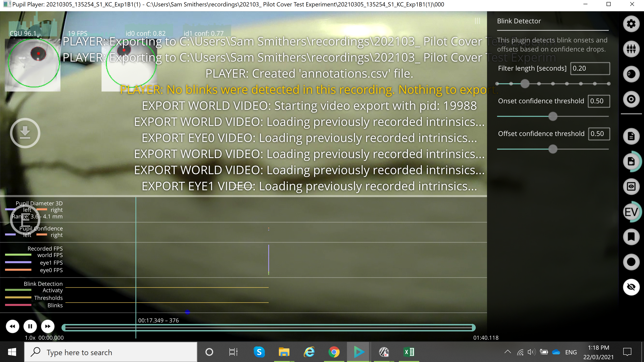Click the export download button
This screenshot has width=644, height=362.
[25, 133]
